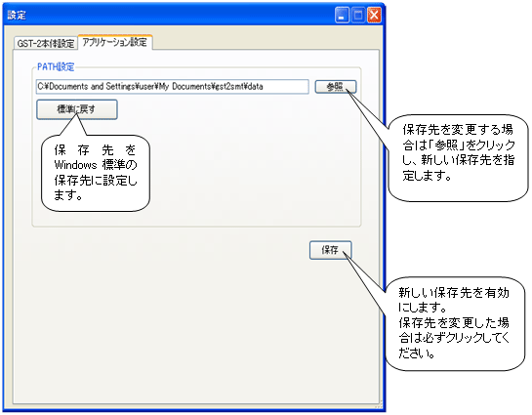This screenshot has height=415, width=532.
Task: Focus the save path text field
Action: pos(172,87)
